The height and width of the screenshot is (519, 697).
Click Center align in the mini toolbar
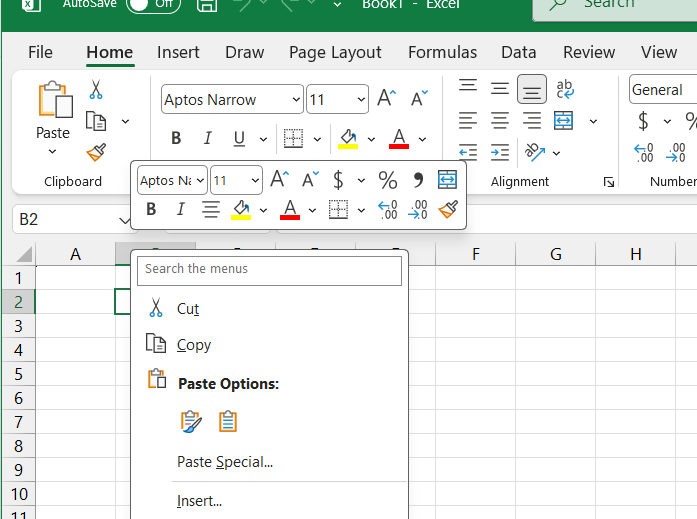[211, 209]
